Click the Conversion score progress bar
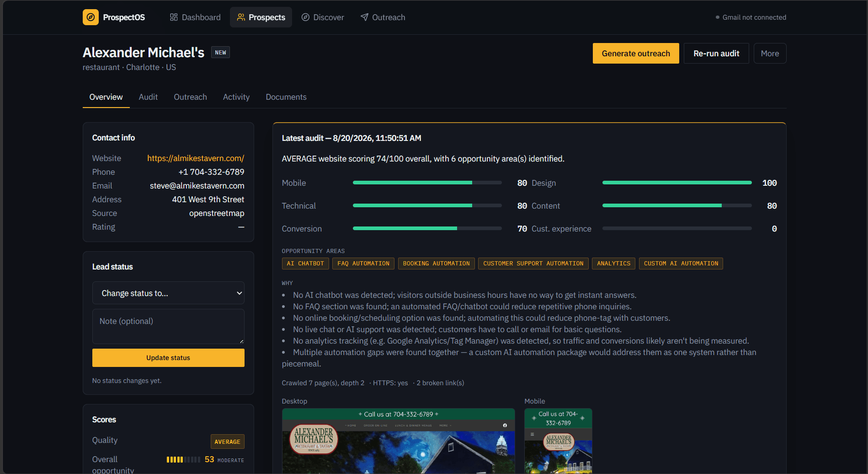 (x=427, y=229)
